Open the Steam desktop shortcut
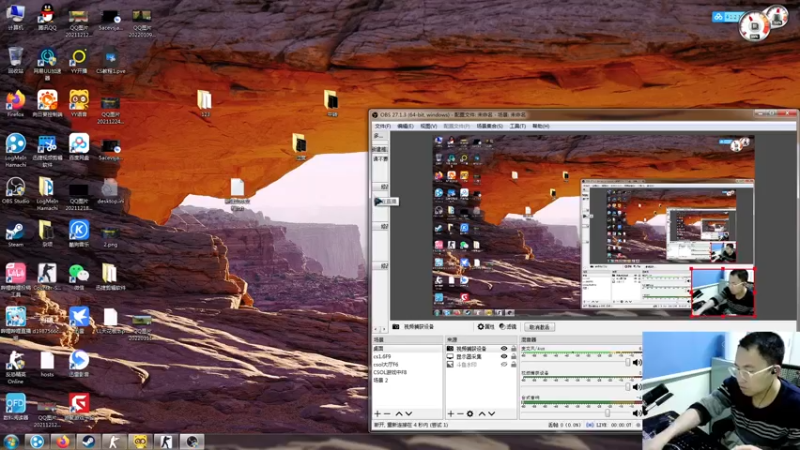Screen dimensions: 800x450 (x=16, y=235)
